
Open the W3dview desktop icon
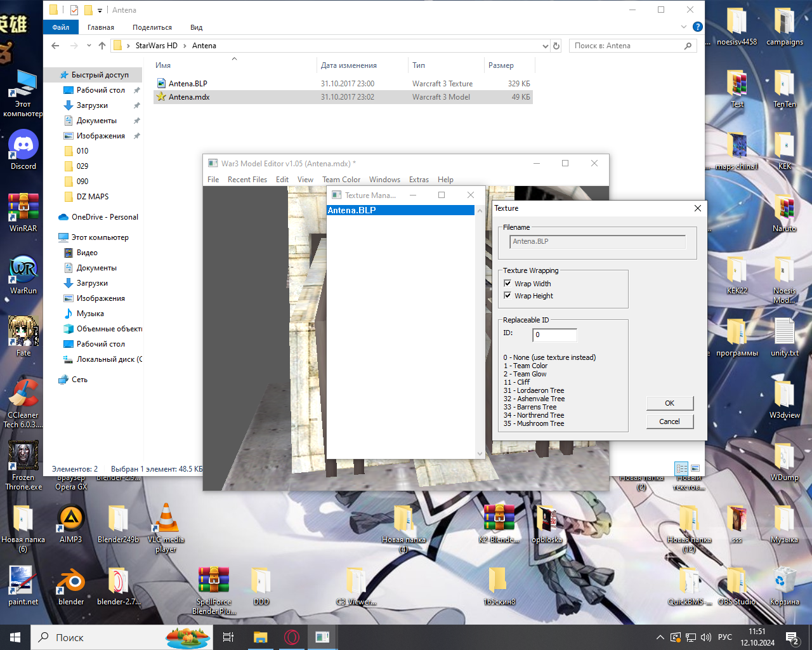785,399
